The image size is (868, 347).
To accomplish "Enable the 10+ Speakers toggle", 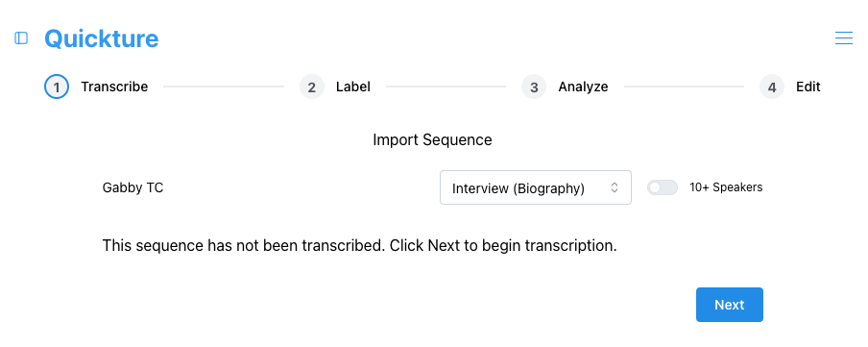I will pos(663,187).
